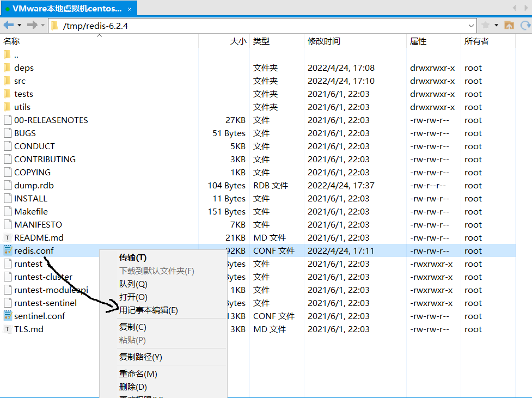Click the sentinel.conf config file icon
The height and width of the screenshot is (398, 532).
(x=8, y=316)
